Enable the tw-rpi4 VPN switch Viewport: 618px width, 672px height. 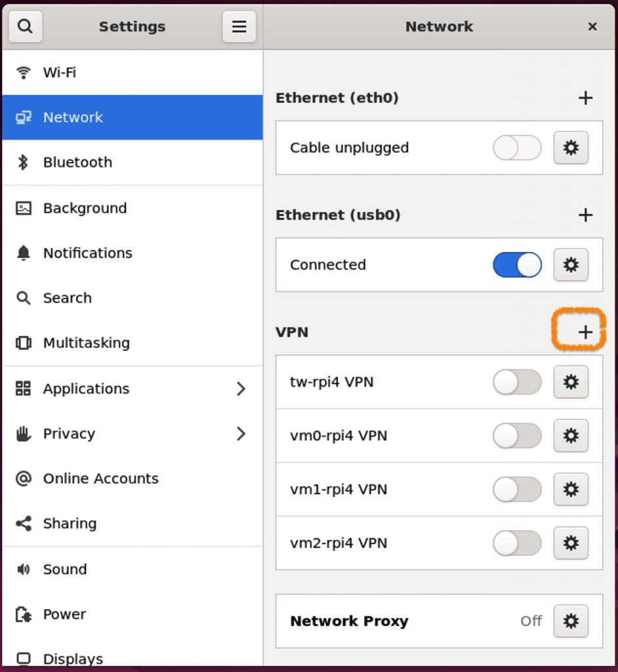(517, 382)
